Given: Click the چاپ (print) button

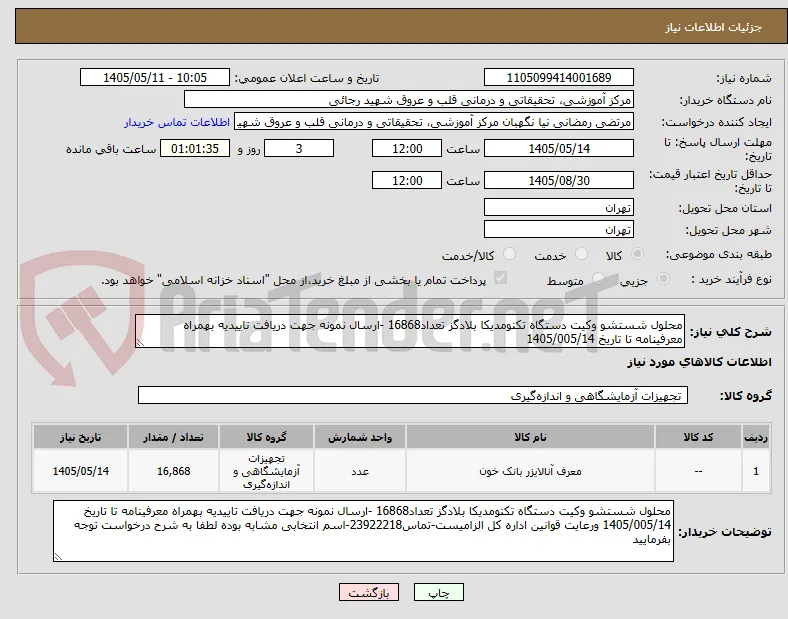Looking at the screenshot, I should [x=438, y=593].
